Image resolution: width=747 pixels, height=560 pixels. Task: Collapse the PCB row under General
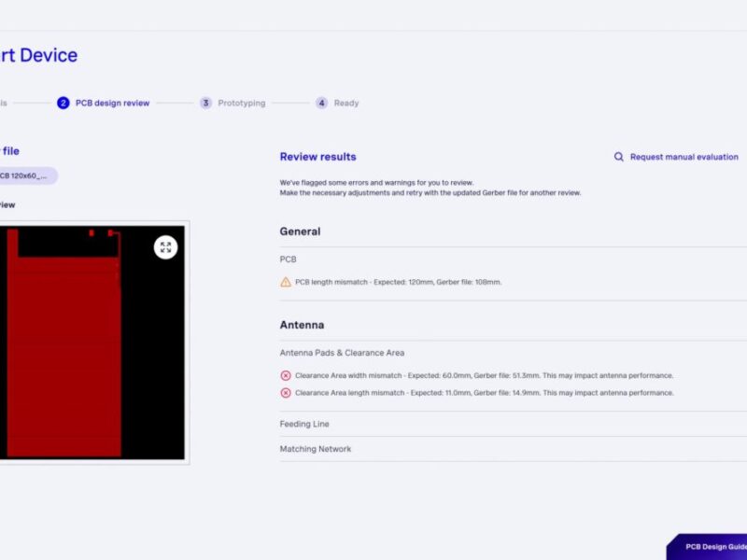pos(289,259)
